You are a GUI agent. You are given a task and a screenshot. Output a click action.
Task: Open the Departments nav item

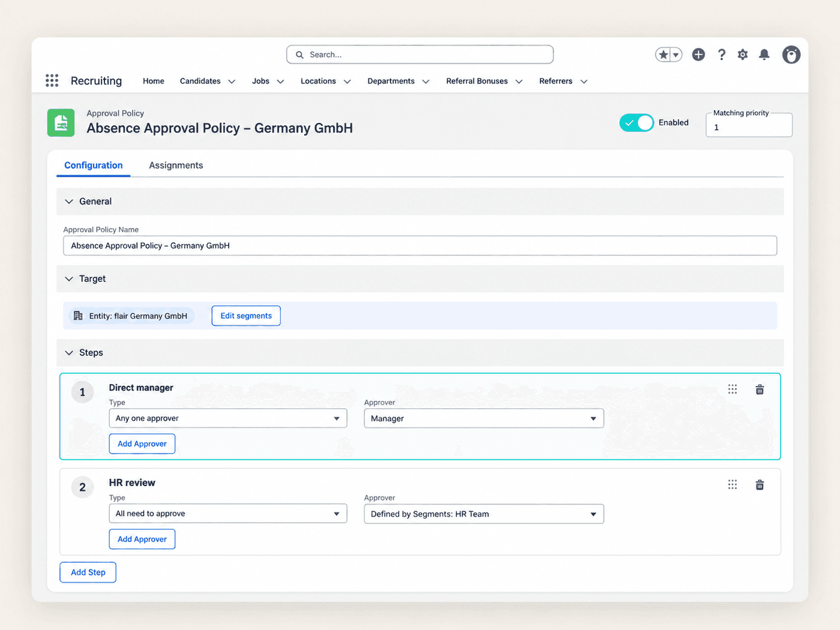(x=391, y=81)
